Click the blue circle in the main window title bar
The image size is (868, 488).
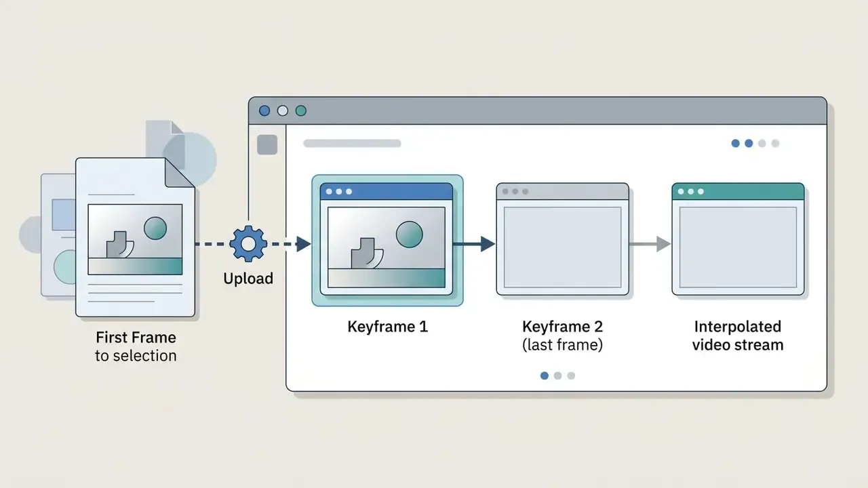click(x=264, y=110)
